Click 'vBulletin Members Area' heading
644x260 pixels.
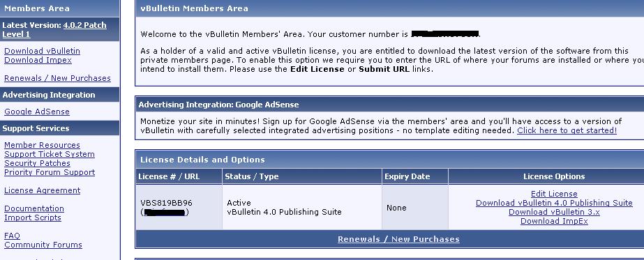(194, 8)
